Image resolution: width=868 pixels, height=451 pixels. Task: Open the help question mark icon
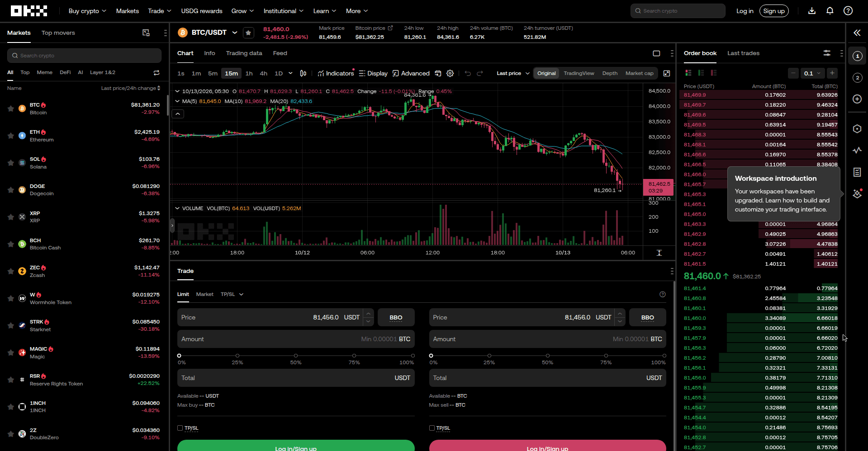(848, 11)
